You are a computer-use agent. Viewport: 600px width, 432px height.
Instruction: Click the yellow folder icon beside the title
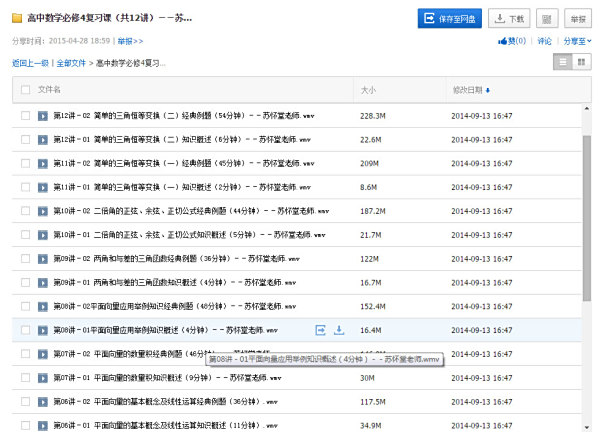[x=17, y=18]
